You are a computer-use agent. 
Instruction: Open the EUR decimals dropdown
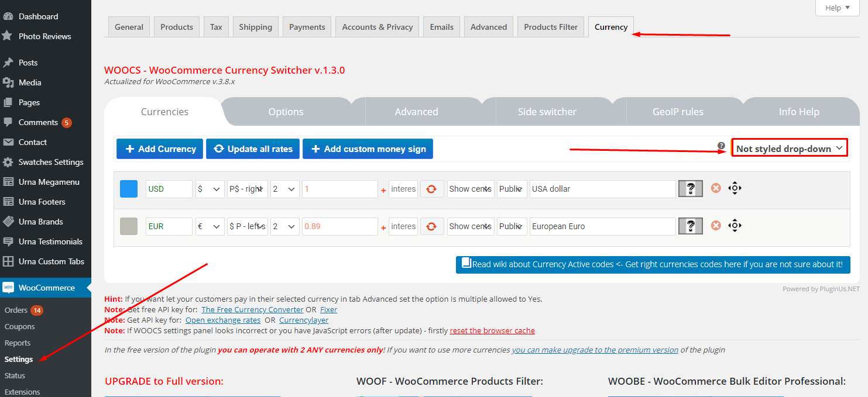(285, 226)
